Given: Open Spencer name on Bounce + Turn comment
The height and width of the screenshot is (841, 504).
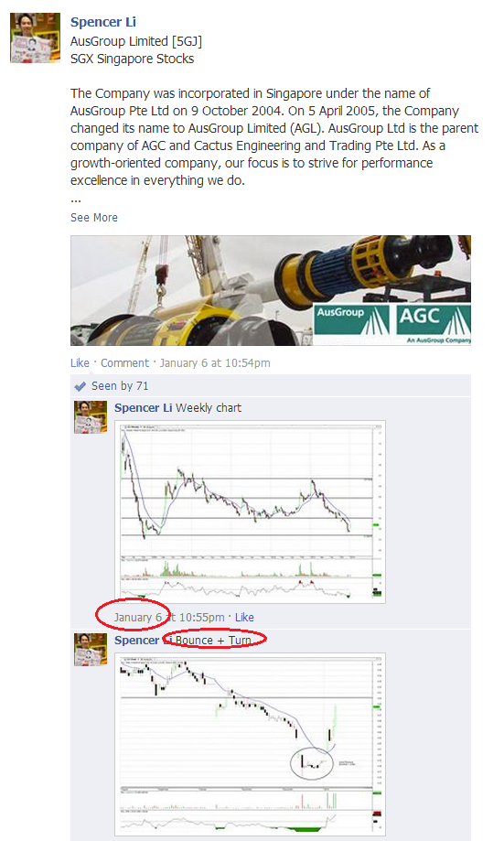Looking at the screenshot, I should (136, 641).
